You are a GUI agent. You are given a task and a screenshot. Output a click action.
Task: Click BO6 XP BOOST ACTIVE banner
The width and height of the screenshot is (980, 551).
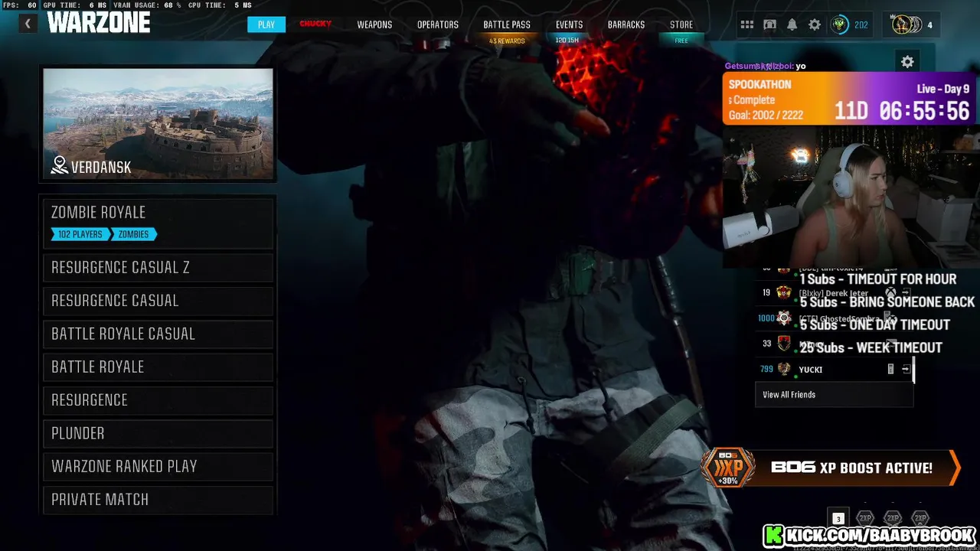(x=831, y=468)
